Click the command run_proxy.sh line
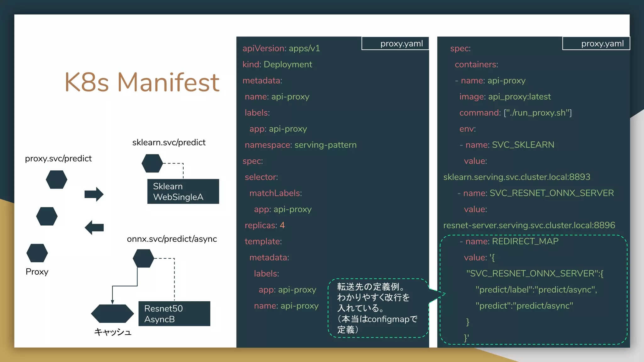Viewport: 644px width, 362px height. click(x=515, y=113)
